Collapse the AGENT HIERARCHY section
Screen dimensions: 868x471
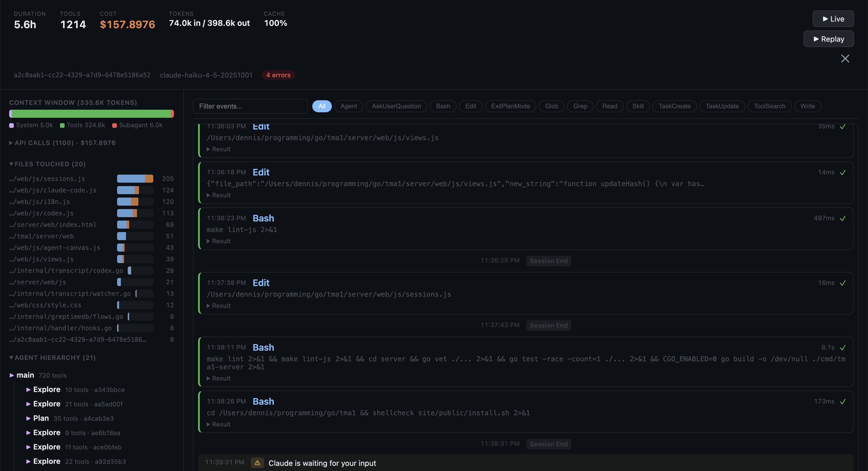point(11,358)
